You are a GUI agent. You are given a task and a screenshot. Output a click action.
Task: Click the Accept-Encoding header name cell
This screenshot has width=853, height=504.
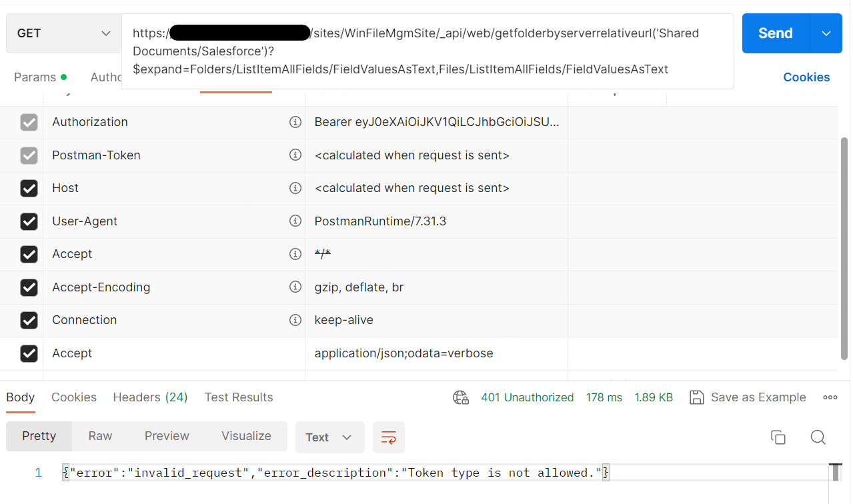click(x=174, y=287)
